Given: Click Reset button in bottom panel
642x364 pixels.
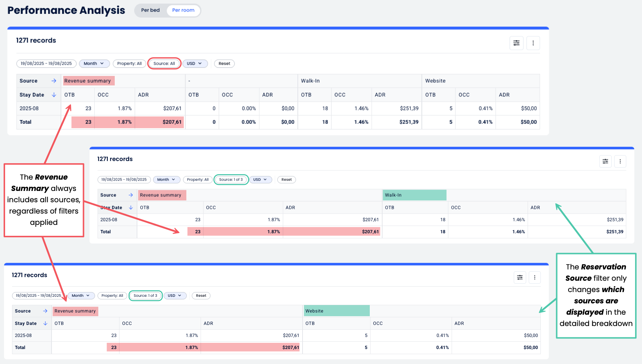Looking at the screenshot, I should pyautogui.click(x=201, y=296).
